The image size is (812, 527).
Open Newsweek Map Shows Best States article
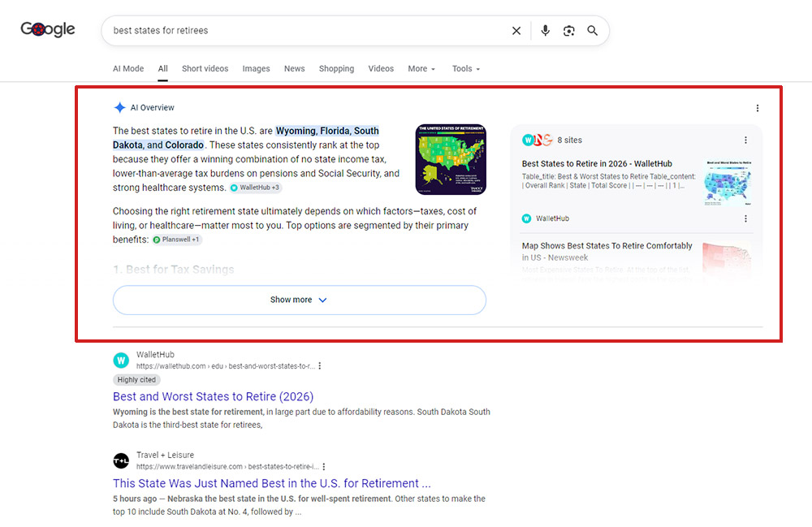(x=607, y=252)
